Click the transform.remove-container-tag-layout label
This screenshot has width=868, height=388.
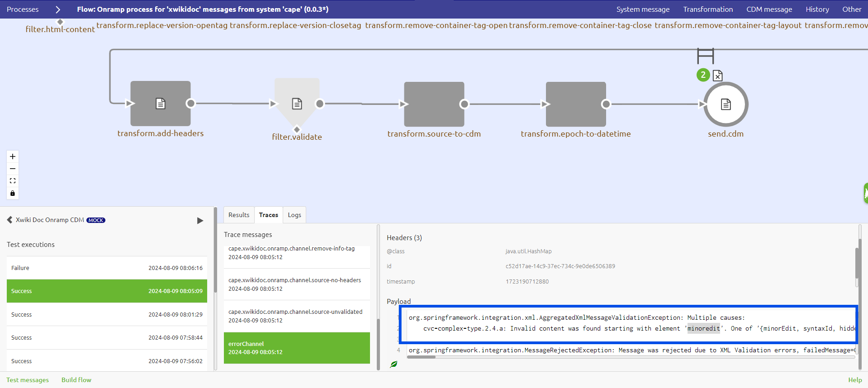point(728,25)
